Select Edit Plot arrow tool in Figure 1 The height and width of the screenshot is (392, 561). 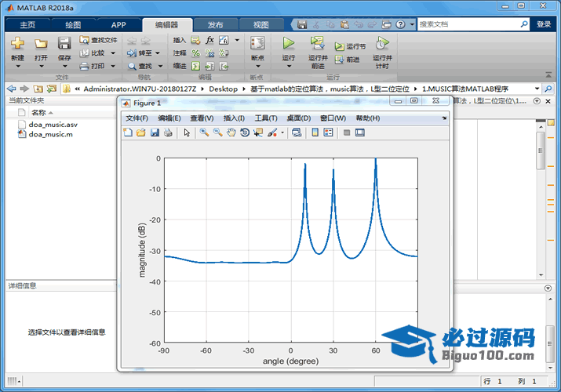[x=187, y=132]
